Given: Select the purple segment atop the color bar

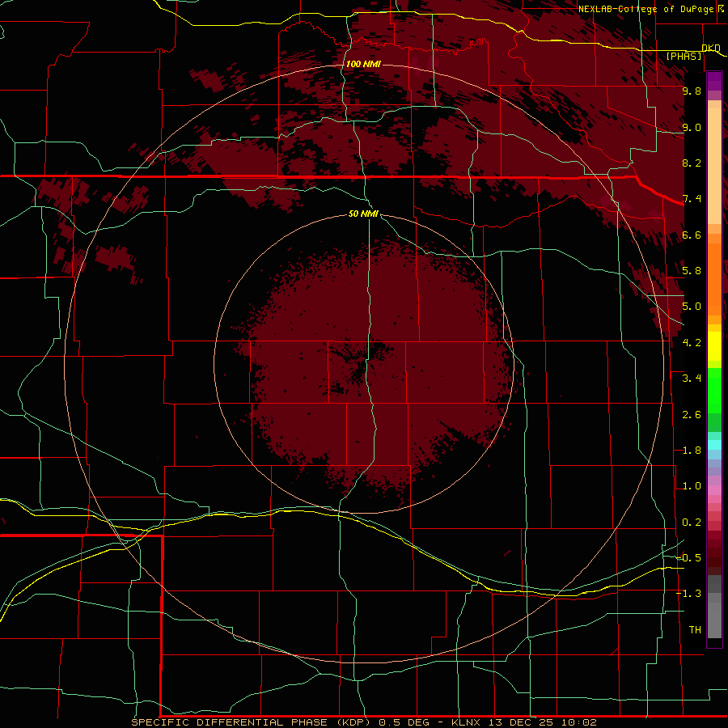Looking at the screenshot, I should click(714, 81).
